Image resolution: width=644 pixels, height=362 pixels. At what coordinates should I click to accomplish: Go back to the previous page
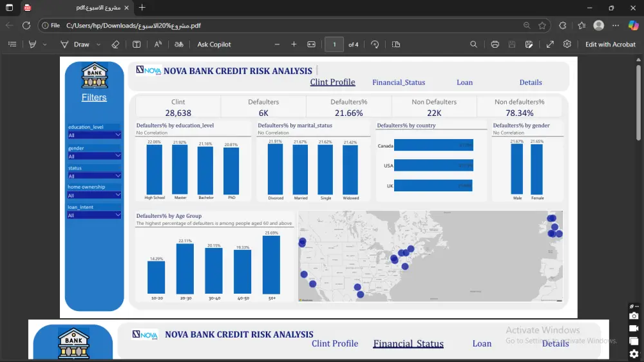click(10, 26)
